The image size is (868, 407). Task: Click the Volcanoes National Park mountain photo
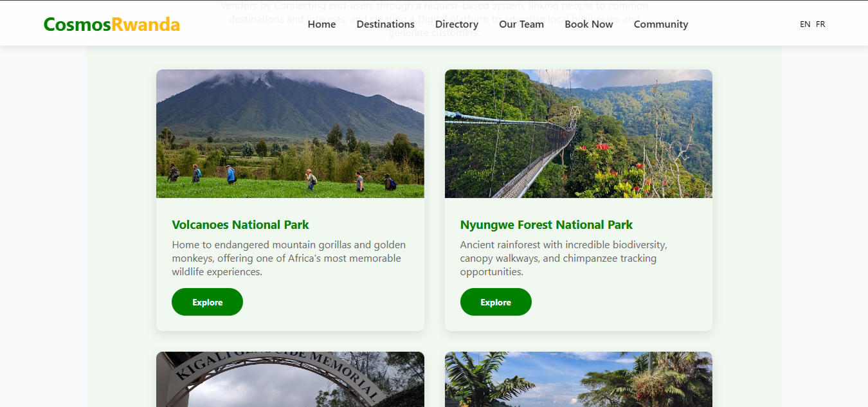click(x=290, y=134)
